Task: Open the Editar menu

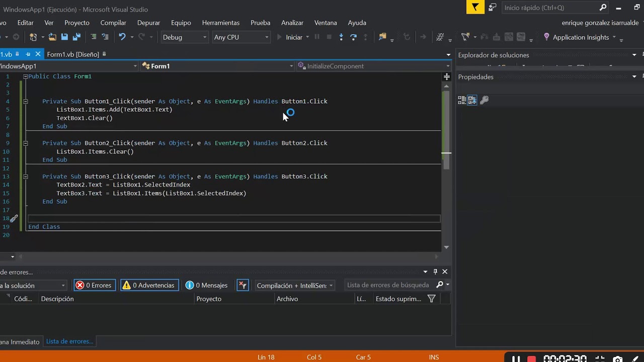Action: tap(26, 23)
